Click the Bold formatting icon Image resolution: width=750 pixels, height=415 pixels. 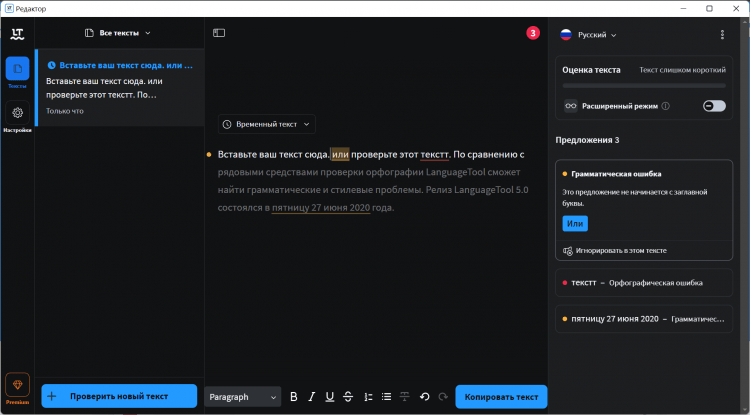[x=294, y=397]
